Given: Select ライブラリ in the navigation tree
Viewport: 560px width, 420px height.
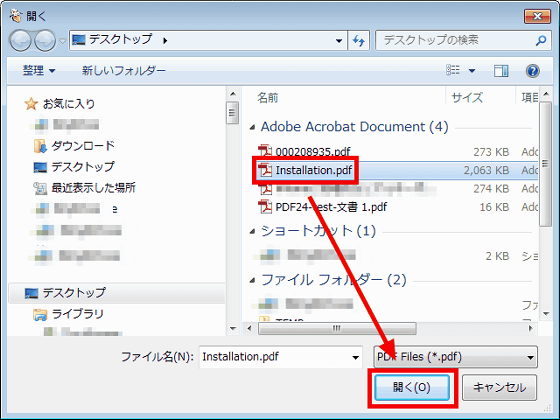Looking at the screenshot, I should click(x=78, y=314).
